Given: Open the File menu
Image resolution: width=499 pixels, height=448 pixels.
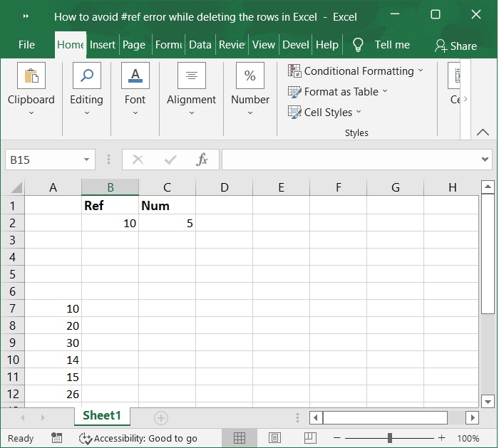Looking at the screenshot, I should (x=26, y=45).
